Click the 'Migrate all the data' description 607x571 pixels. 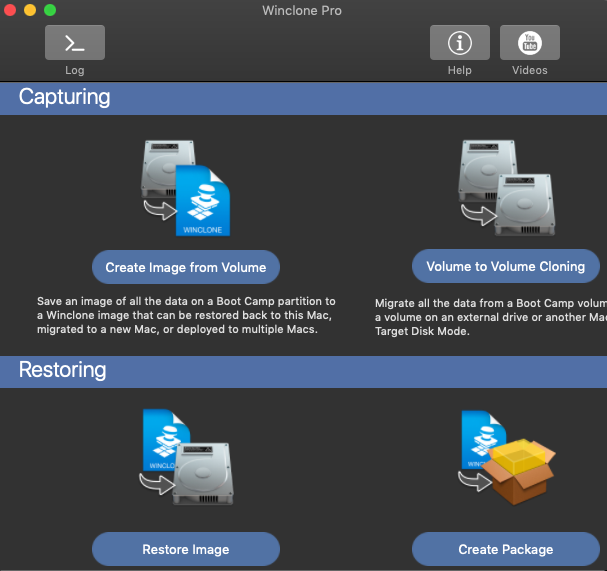[x=491, y=317]
